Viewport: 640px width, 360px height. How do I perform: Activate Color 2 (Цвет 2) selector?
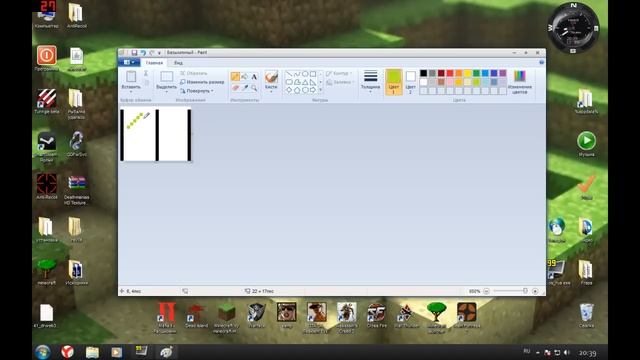(411, 82)
